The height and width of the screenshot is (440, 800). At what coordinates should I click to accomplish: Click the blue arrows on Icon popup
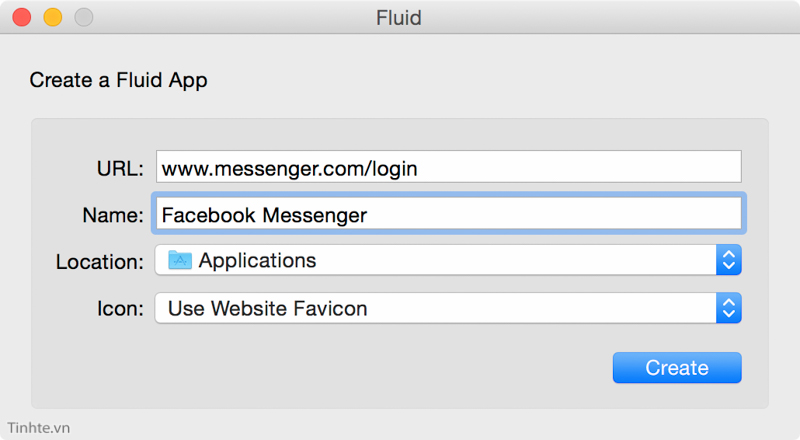coord(729,308)
